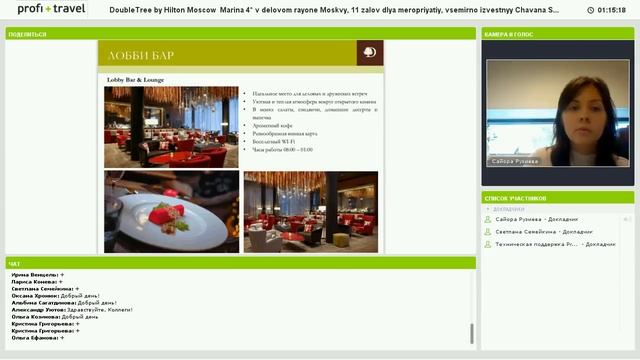Click Ирина Венцель's chat message
This screenshot has height=360, width=640.
(38, 275)
